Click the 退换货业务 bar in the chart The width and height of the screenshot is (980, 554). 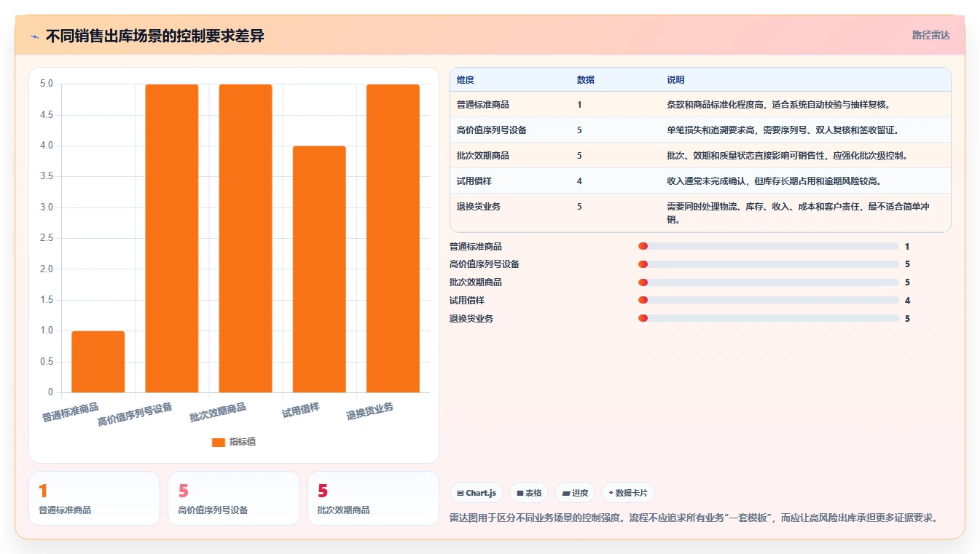[x=393, y=238]
